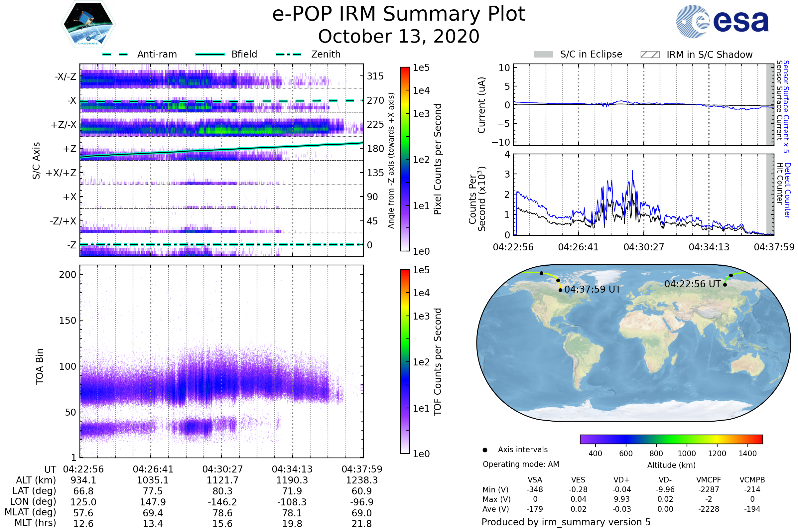Viewport: 798px width, 532px height.
Task: Click the Zenith dash-dot legend line
Action: (x=289, y=54)
